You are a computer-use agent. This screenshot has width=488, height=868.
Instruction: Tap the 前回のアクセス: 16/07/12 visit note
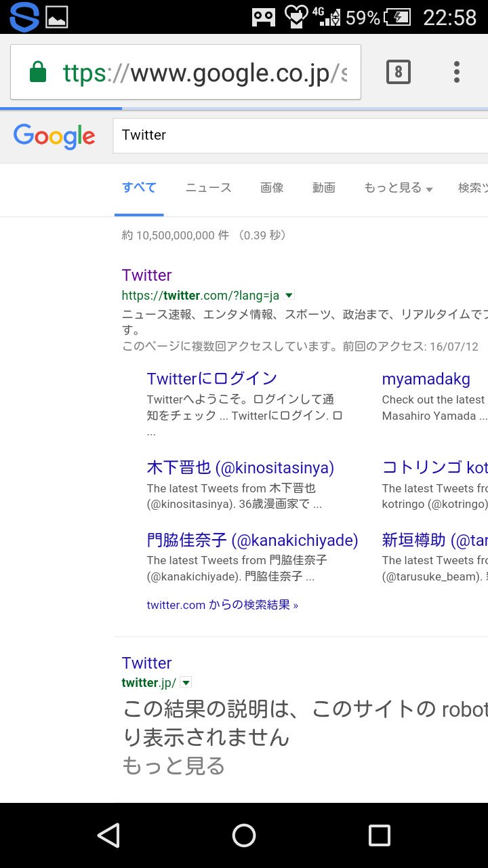coord(410,347)
